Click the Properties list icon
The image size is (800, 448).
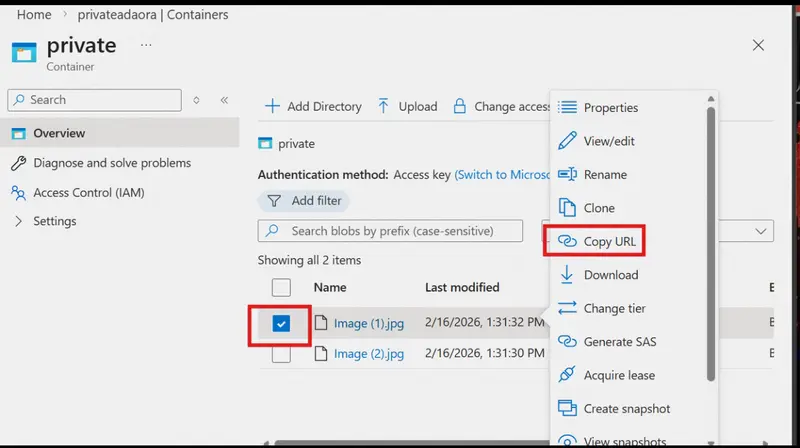coord(567,107)
